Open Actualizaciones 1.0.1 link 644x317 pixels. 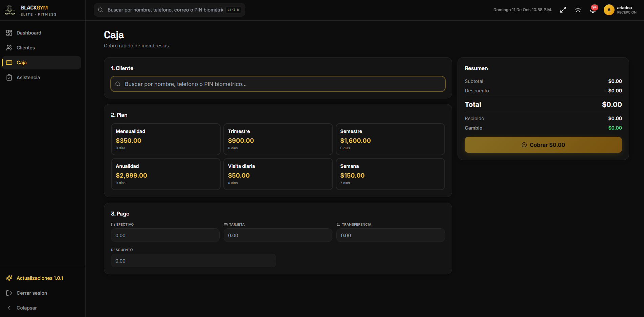41,278
